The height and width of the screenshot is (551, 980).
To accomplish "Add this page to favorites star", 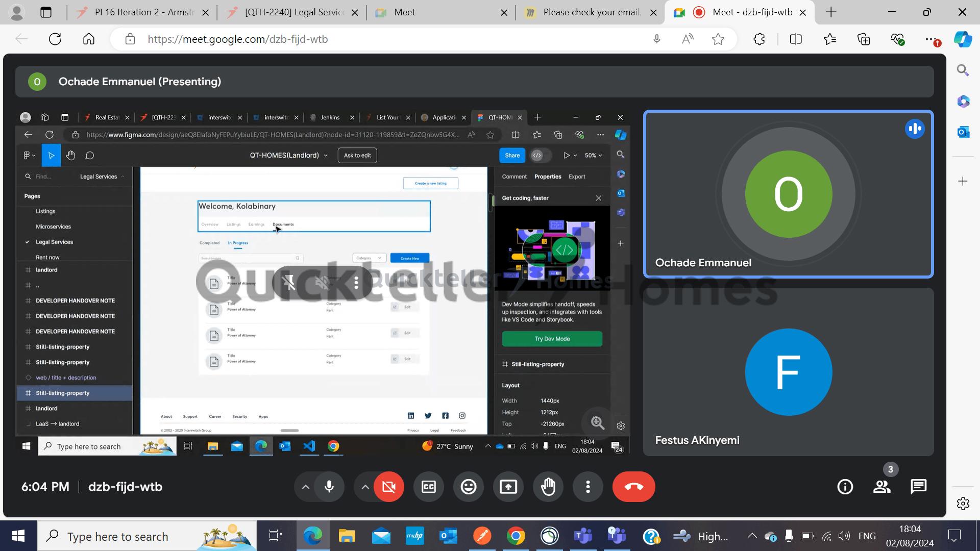I will [718, 39].
